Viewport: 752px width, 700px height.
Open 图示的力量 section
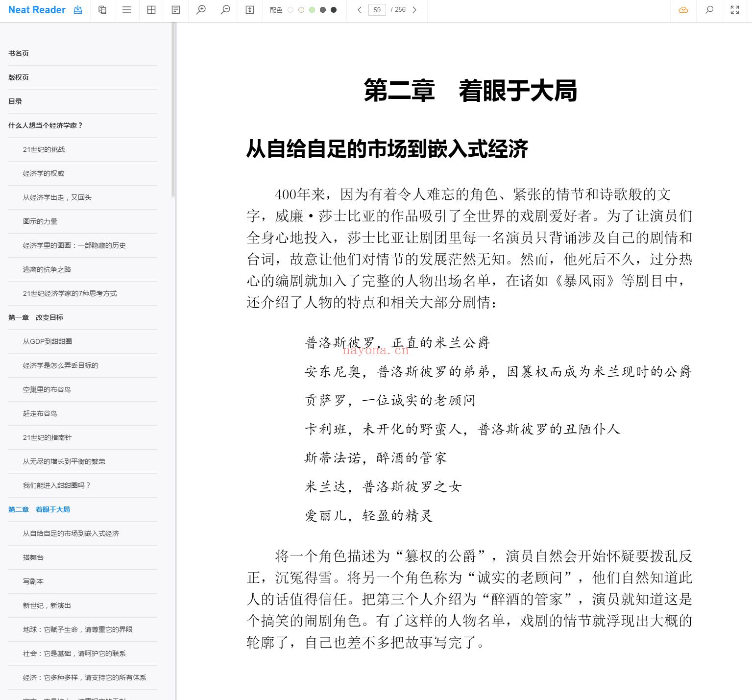[x=40, y=221]
